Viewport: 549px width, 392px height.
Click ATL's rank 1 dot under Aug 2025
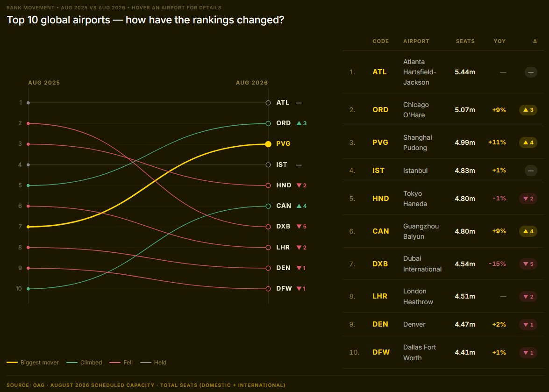[x=29, y=103]
